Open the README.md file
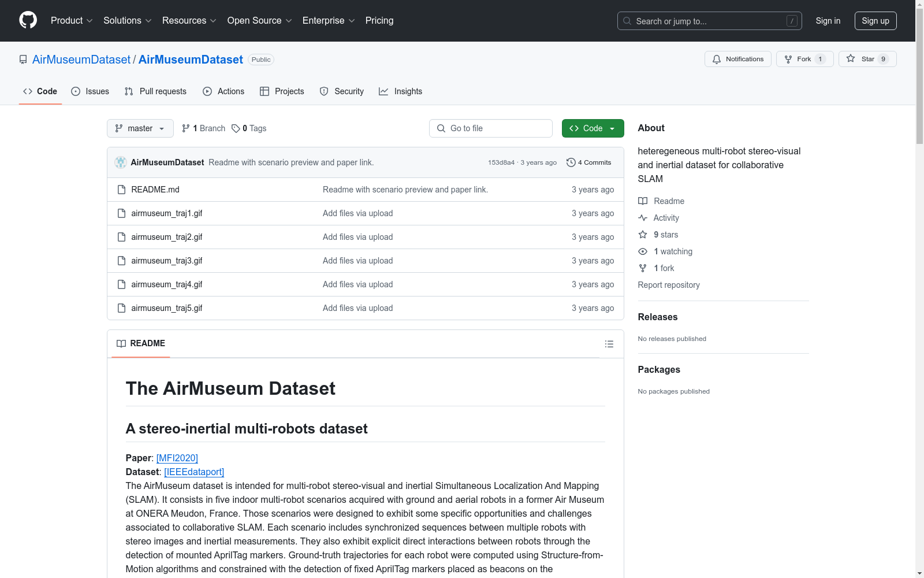 click(x=155, y=190)
